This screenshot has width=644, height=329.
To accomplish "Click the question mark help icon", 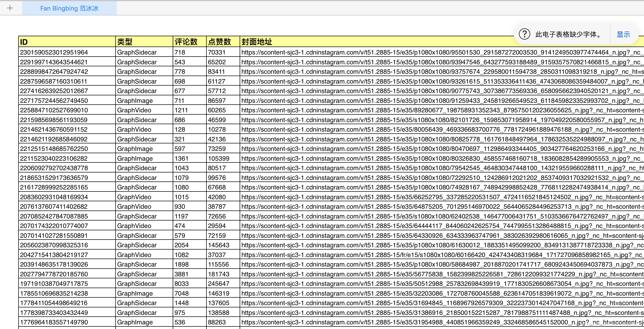I will click(x=524, y=34).
